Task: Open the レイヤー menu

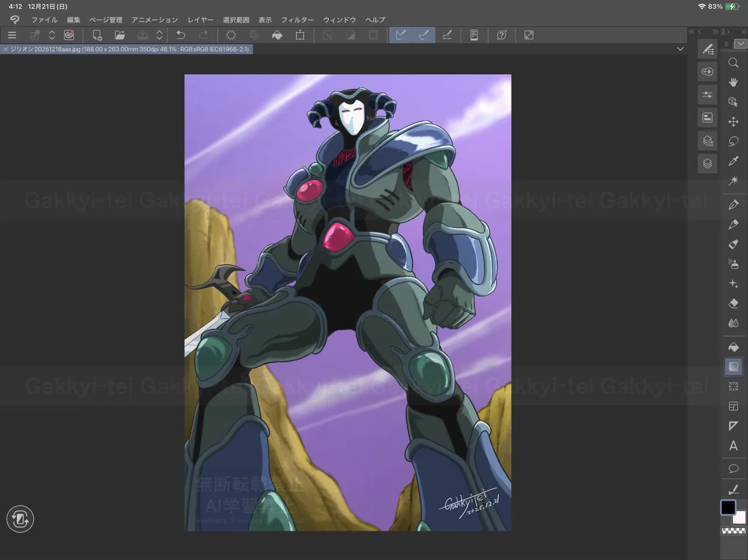Action: (x=200, y=20)
